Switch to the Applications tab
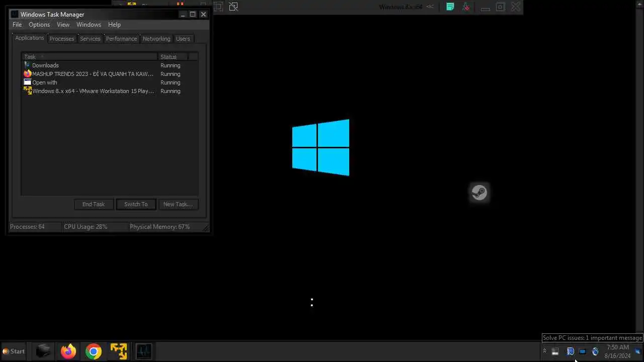Viewport: 644px width, 362px height. [30, 38]
